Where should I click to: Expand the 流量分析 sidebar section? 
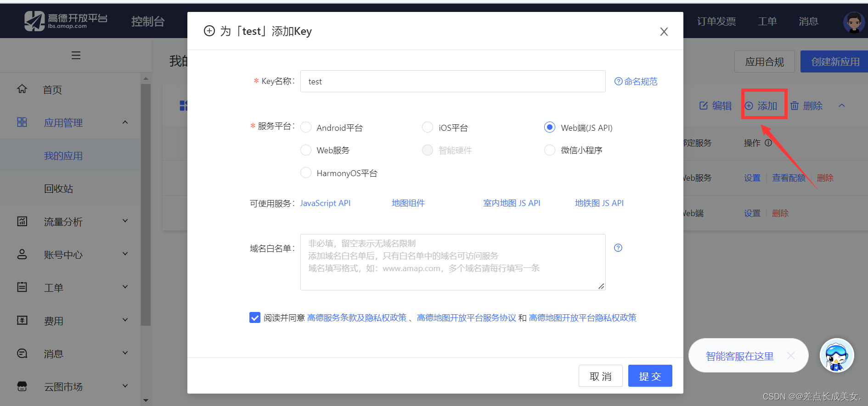125,221
